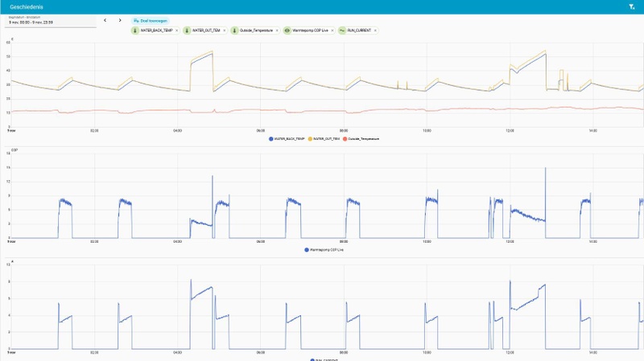
Task: Remove the Outside_Temperature chip
Action: coord(277,31)
